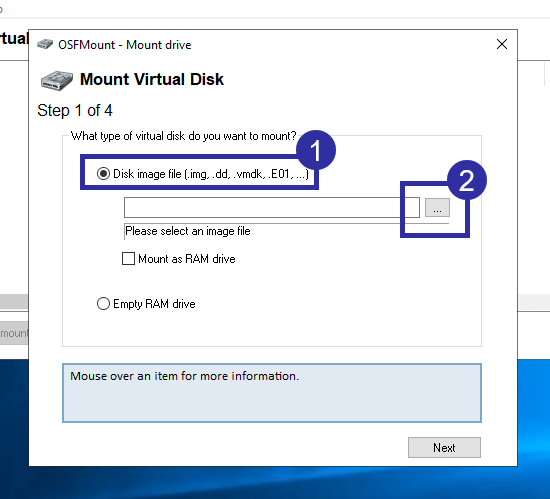
Task: Click the 'What type of virtual disk' group label
Action: coord(183,136)
